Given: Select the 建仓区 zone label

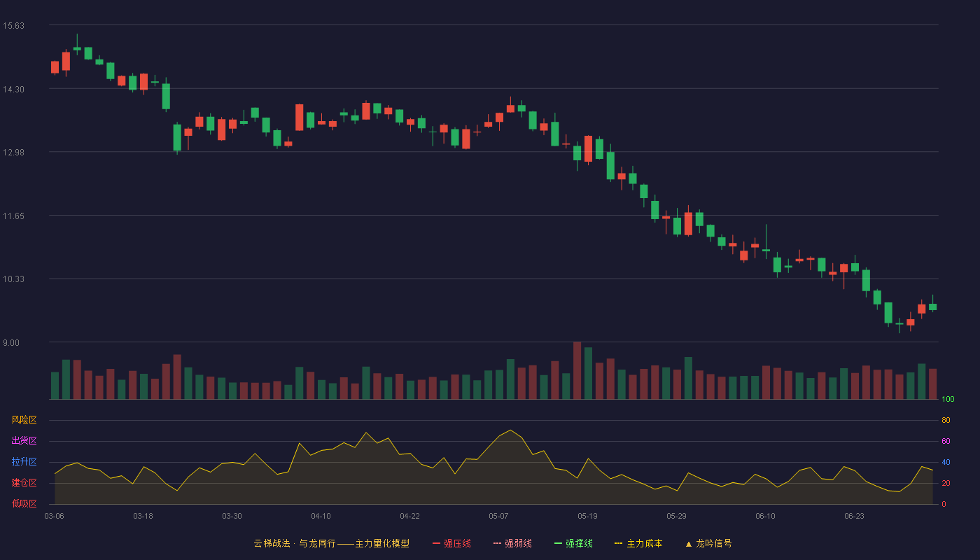Looking at the screenshot, I should [x=24, y=483].
